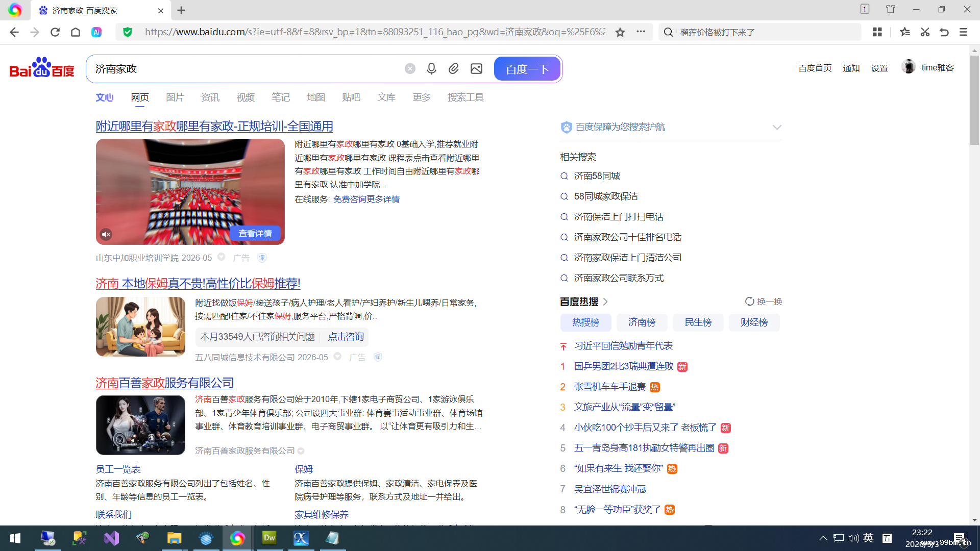Open 百度首页 link
Image resolution: width=980 pixels, height=551 pixels.
pos(815,68)
